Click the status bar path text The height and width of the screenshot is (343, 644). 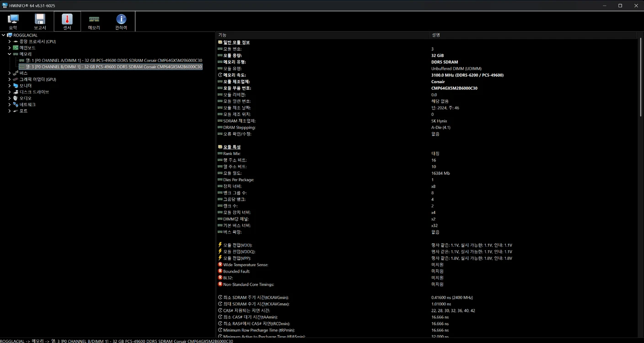click(117, 341)
